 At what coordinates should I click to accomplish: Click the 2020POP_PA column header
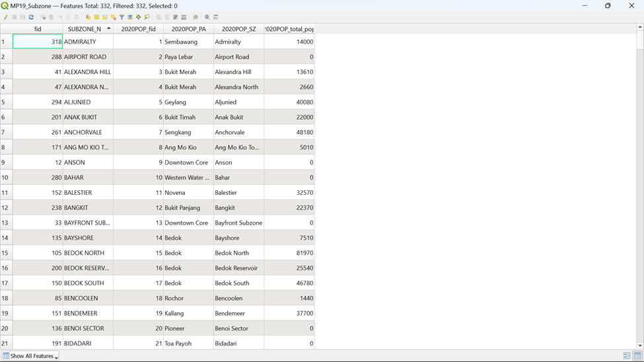pos(188,29)
